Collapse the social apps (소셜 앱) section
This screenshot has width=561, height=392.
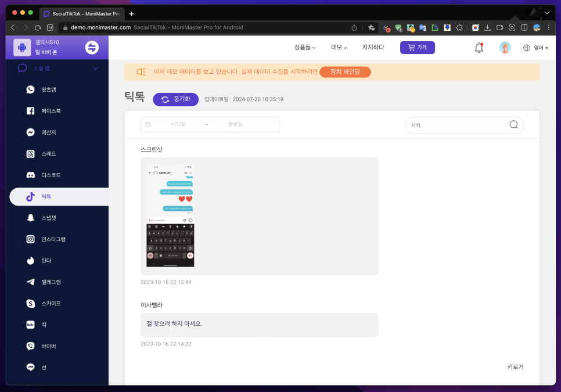95,69
